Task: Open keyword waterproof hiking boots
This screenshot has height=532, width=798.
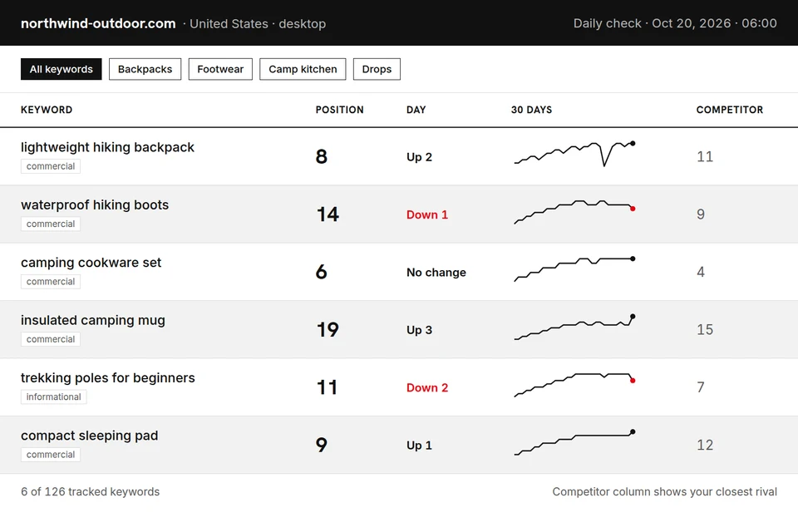Action: tap(95, 204)
